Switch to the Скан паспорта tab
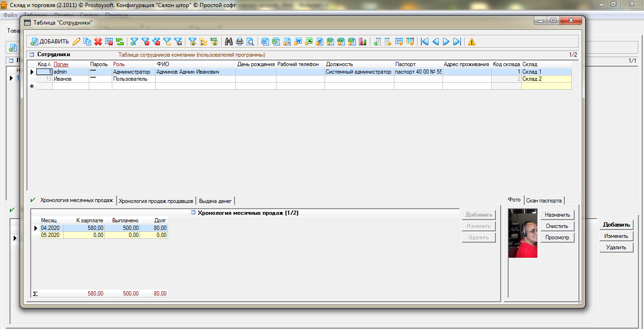644x329 pixels. coord(544,200)
